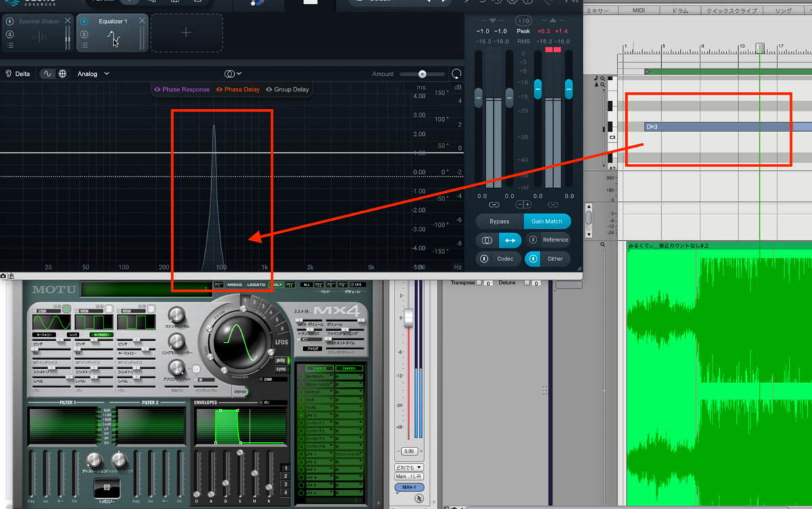Turn the リングモジュレーター knob
Screen dimensions: 812x509
tap(177, 341)
